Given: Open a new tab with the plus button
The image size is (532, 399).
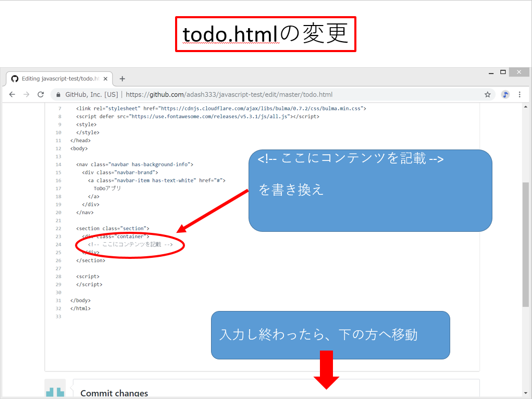Looking at the screenshot, I should (122, 79).
